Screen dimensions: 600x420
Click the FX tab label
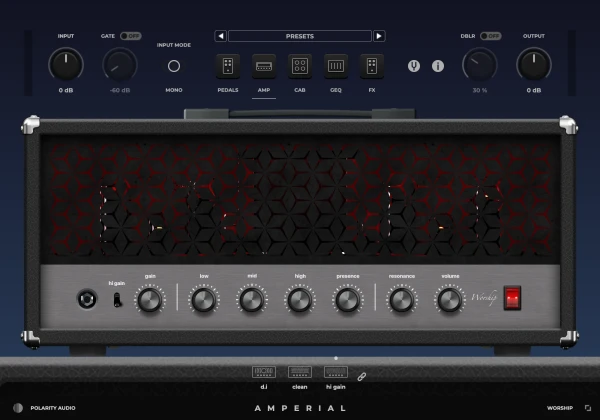pyautogui.click(x=372, y=90)
